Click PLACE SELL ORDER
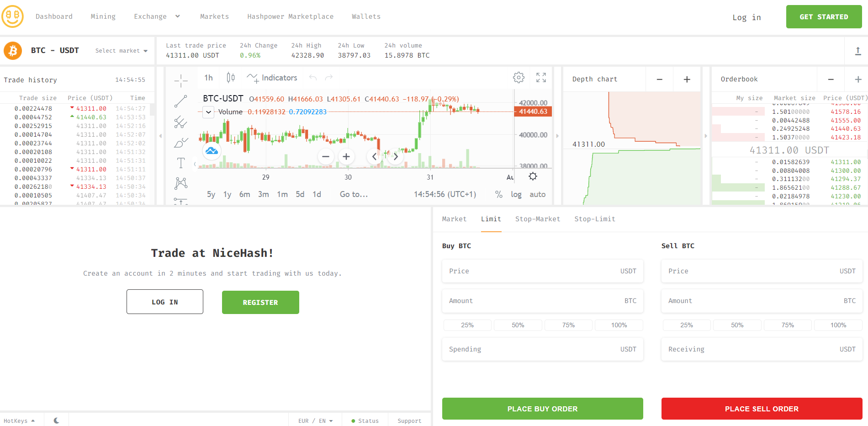Image resolution: width=868 pixels, height=426 pixels. (x=762, y=409)
